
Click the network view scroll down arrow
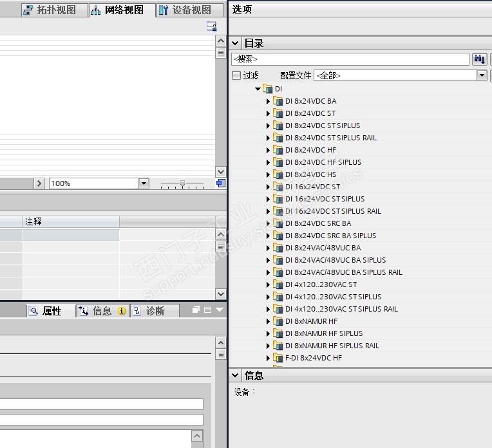pyautogui.click(x=221, y=172)
